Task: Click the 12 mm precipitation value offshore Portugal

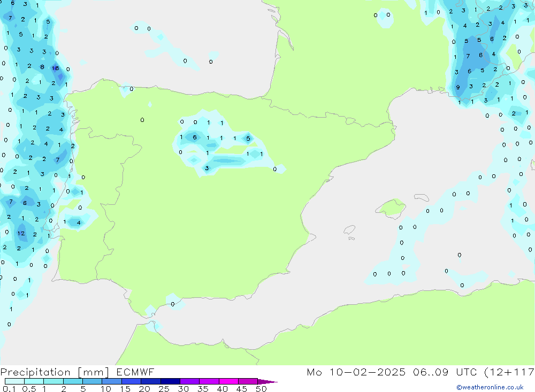Action: click(x=21, y=233)
